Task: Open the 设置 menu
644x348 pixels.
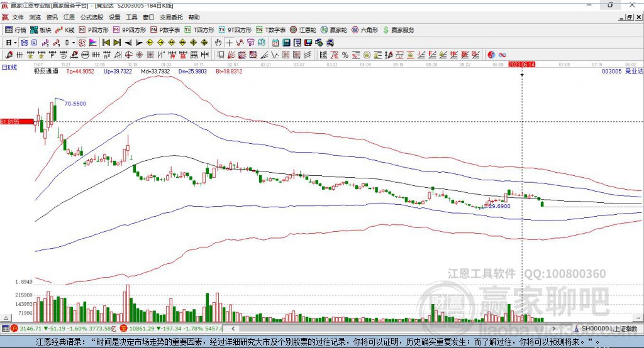Action: pyautogui.click(x=114, y=17)
